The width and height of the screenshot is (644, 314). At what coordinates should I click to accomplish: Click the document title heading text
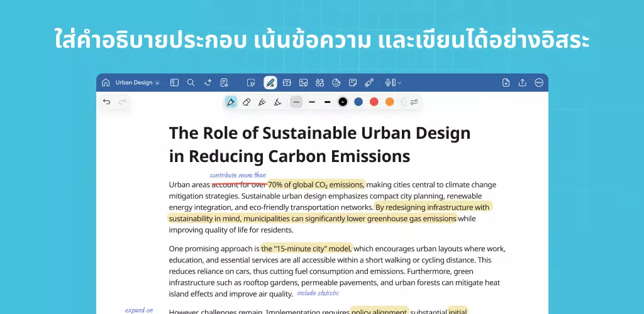click(x=319, y=144)
